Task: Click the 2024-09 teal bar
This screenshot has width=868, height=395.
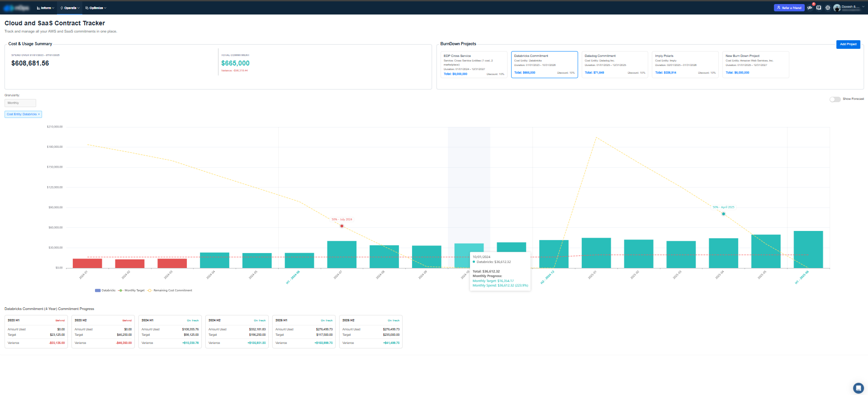Action: [x=427, y=257]
